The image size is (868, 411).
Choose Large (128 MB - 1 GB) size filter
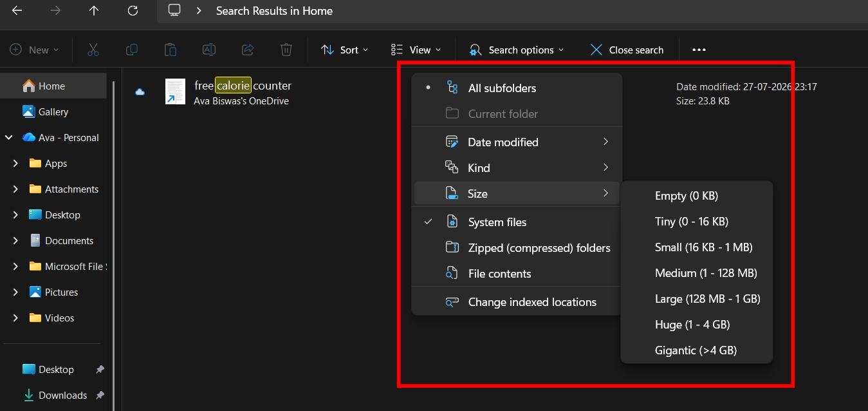click(x=697, y=299)
